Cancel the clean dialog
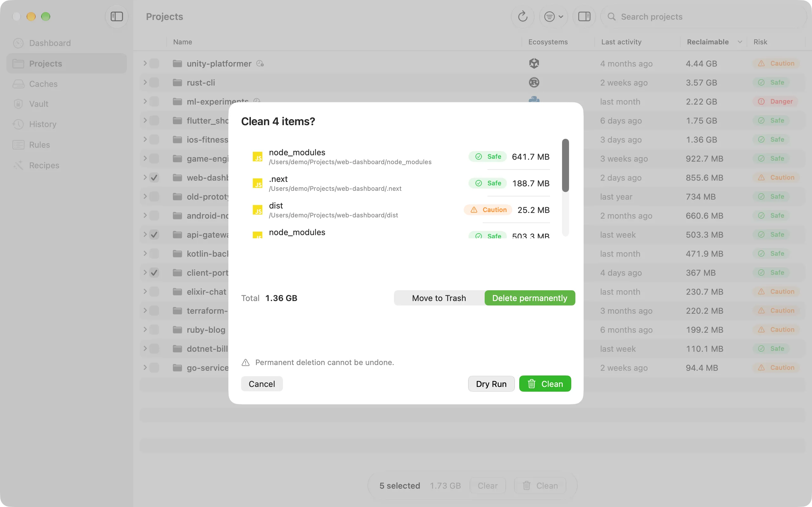This screenshot has width=812, height=507. pyautogui.click(x=262, y=384)
